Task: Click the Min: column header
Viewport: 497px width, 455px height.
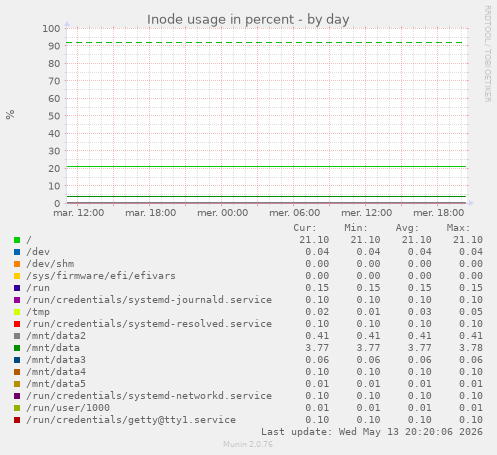Action: click(356, 228)
